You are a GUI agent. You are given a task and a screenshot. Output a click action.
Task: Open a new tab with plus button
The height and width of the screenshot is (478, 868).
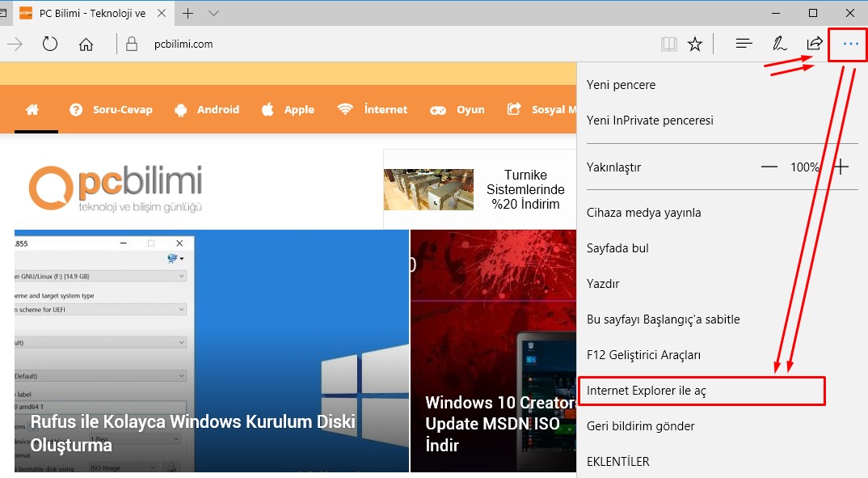(188, 13)
